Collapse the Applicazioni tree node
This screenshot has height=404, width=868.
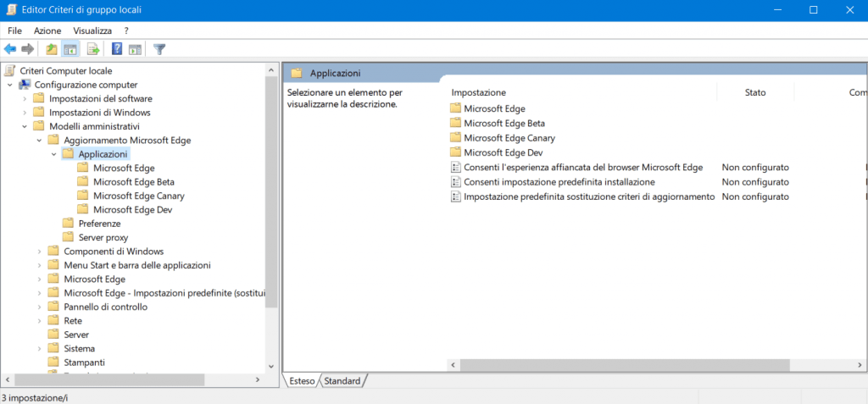53,154
